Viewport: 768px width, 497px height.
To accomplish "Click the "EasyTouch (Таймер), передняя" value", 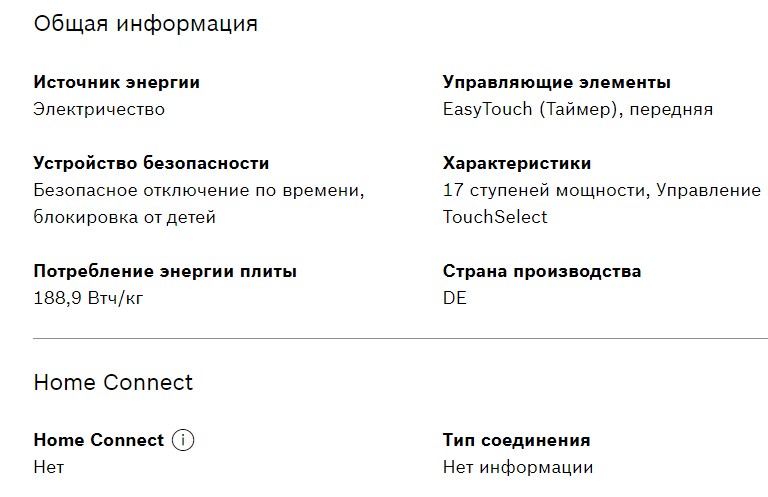I will coord(577,109).
